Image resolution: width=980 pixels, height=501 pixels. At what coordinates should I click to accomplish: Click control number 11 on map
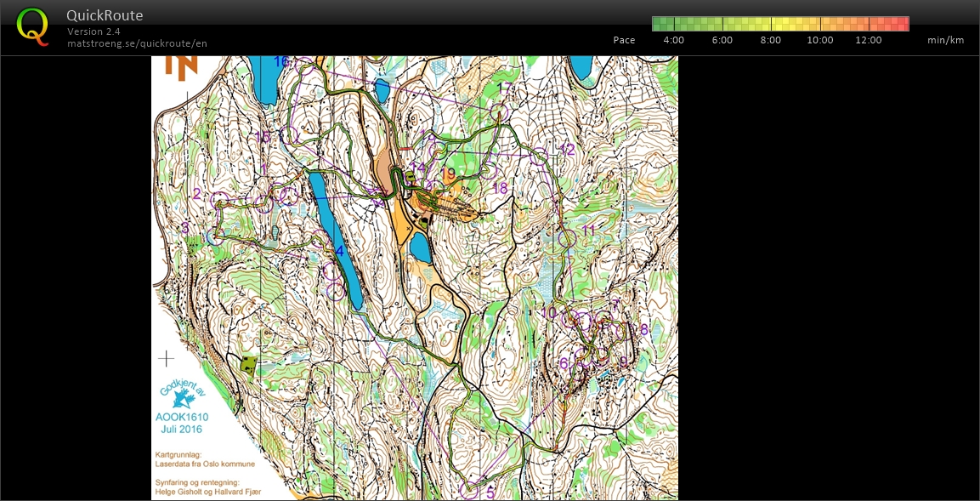588,231
